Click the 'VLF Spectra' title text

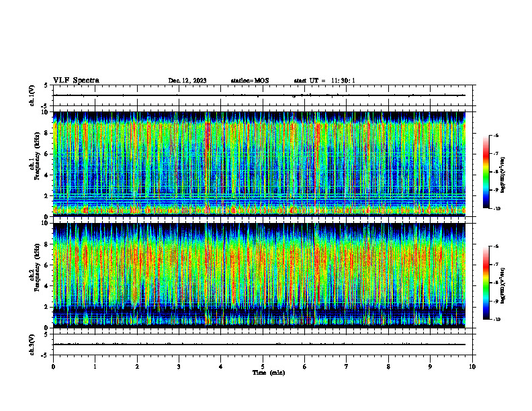pos(76,80)
